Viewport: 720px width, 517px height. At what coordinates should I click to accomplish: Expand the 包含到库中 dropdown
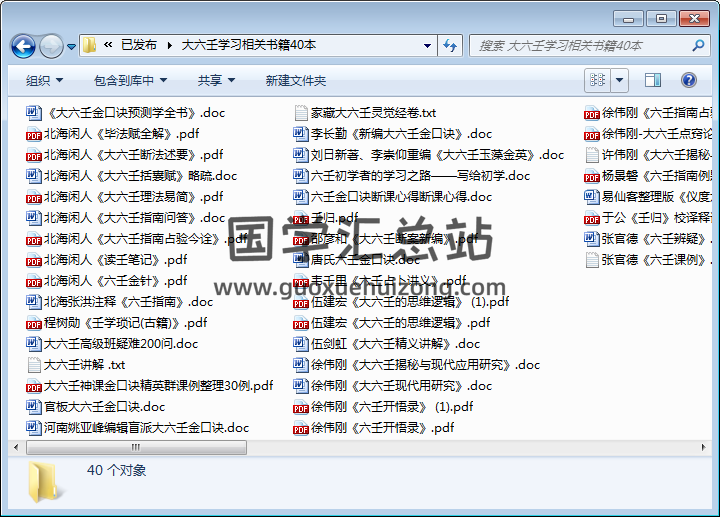click(130, 80)
